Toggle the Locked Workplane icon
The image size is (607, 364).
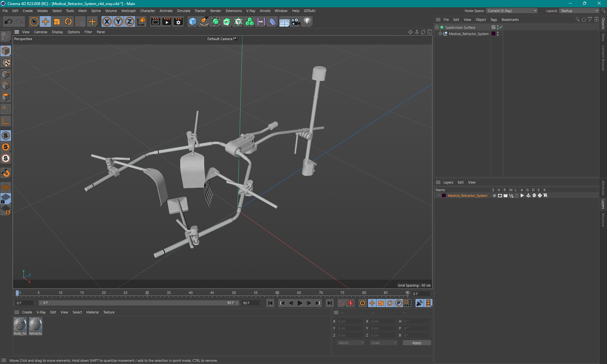(x=6, y=199)
